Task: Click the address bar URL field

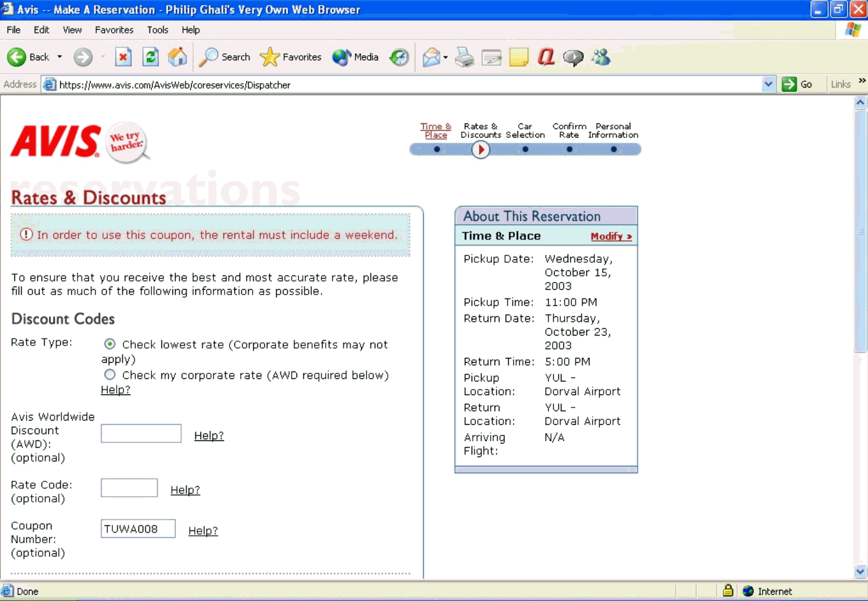Action: tap(409, 85)
